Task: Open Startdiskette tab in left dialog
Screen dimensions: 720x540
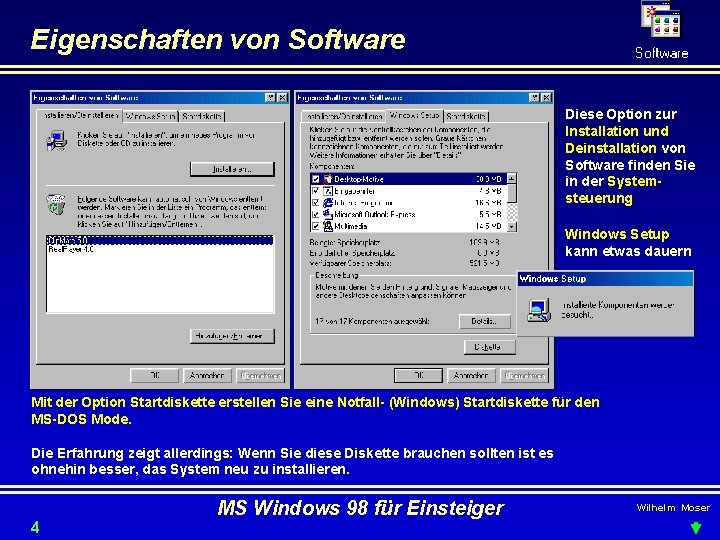Action: pos(202,116)
